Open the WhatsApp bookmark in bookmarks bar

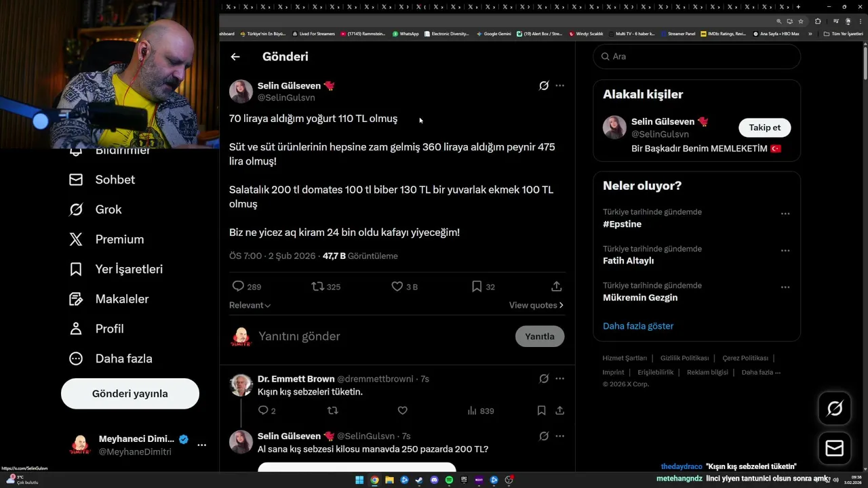(406, 33)
